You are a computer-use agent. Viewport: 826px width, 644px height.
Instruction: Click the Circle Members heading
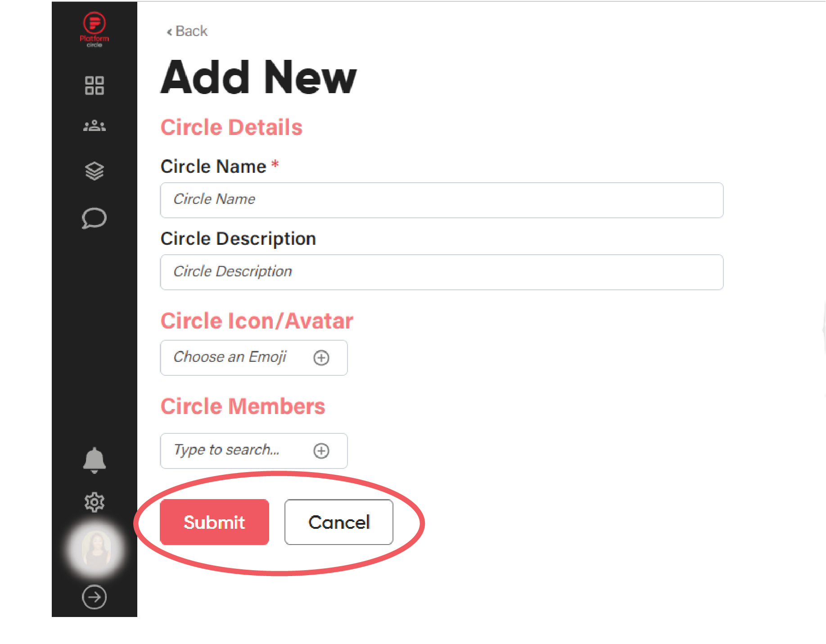[x=243, y=406]
